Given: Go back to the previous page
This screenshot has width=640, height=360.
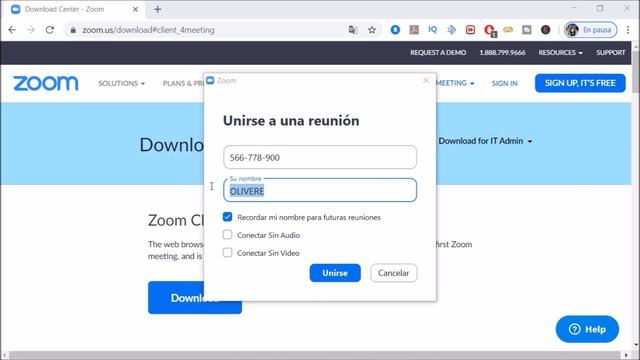Looking at the screenshot, I should pyautogui.click(x=12, y=30).
